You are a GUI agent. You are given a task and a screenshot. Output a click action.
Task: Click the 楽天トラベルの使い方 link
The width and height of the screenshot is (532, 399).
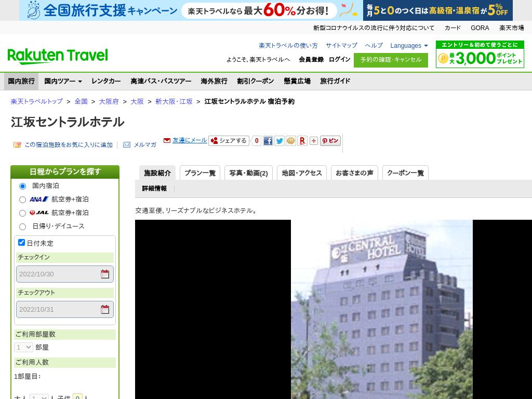tap(288, 46)
